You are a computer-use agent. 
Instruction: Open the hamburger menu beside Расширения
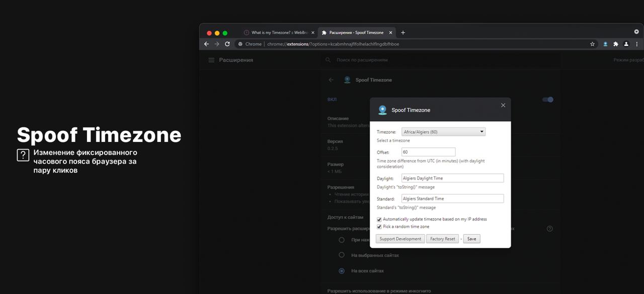(x=211, y=60)
